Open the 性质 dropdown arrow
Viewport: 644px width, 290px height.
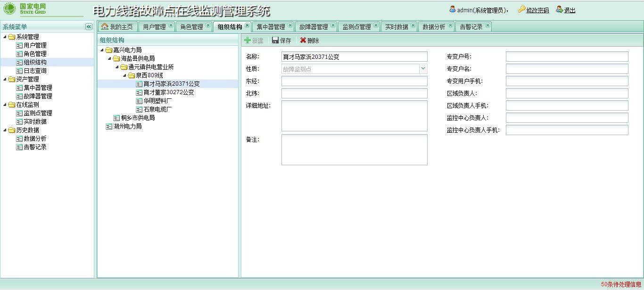(x=423, y=69)
